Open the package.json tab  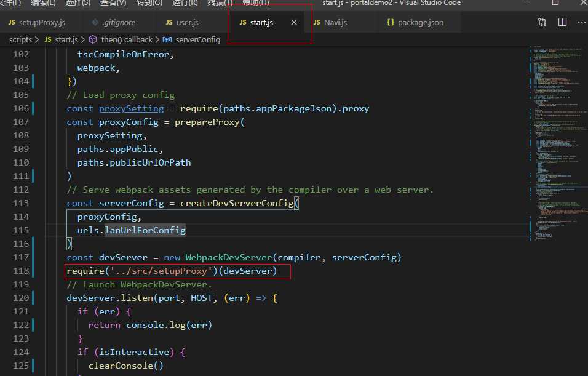click(x=415, y=23)
